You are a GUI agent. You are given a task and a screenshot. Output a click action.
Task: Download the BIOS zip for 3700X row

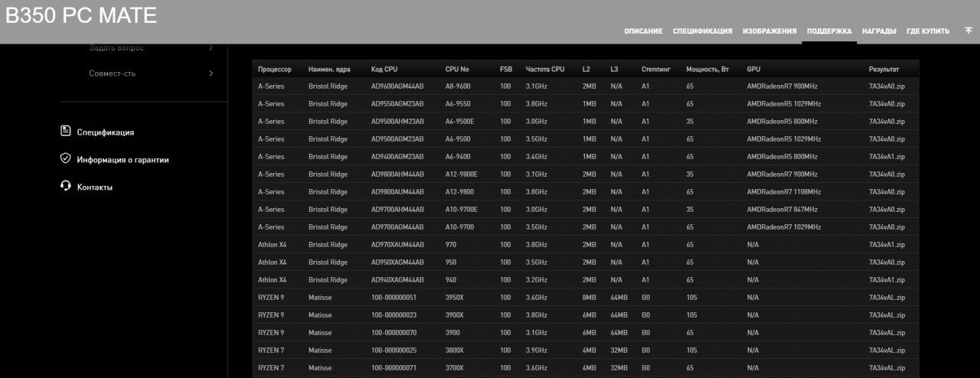[x=887, y=368]
